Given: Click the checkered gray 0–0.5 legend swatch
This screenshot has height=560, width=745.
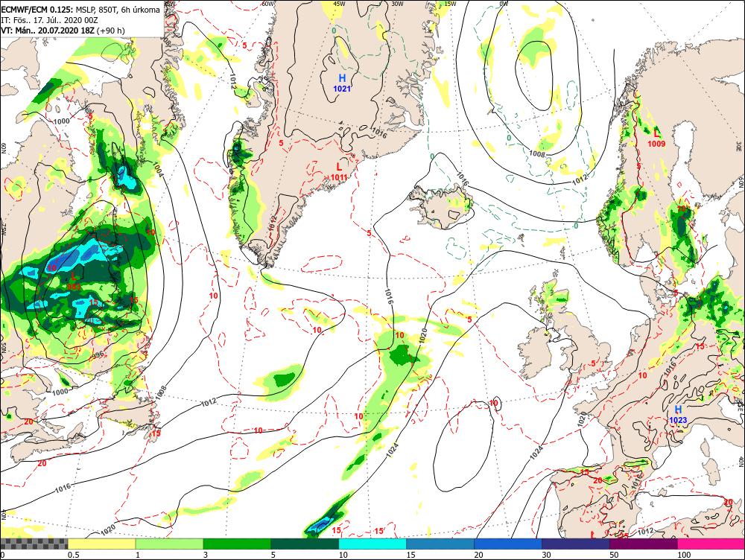Looking at the screenshot, I should tap(34, 544).
